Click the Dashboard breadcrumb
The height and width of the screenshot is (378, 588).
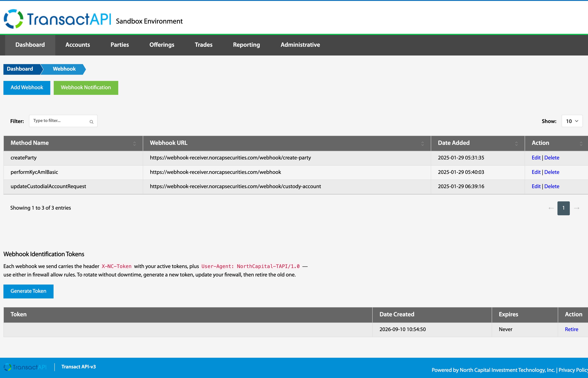pyautogui.click(x=22, y=69)
